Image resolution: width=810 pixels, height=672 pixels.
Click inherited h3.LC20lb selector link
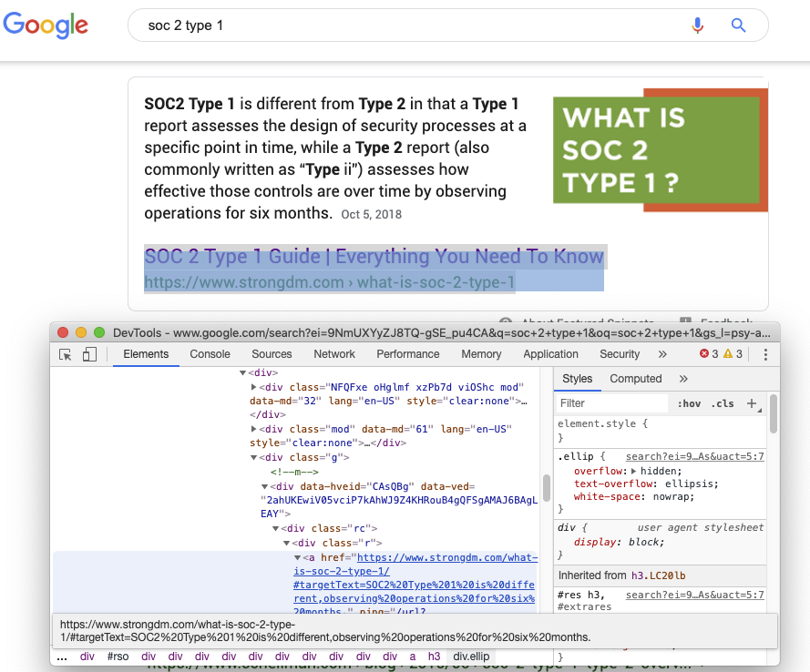[x=658, y=575]
